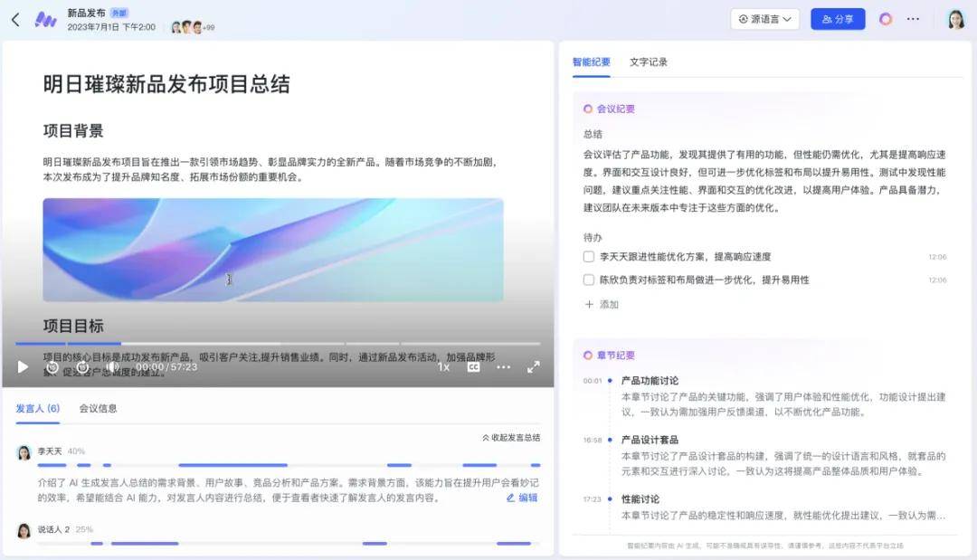Skip forward 15 seconds in the player
977x560 pixels.
[82, 367]
